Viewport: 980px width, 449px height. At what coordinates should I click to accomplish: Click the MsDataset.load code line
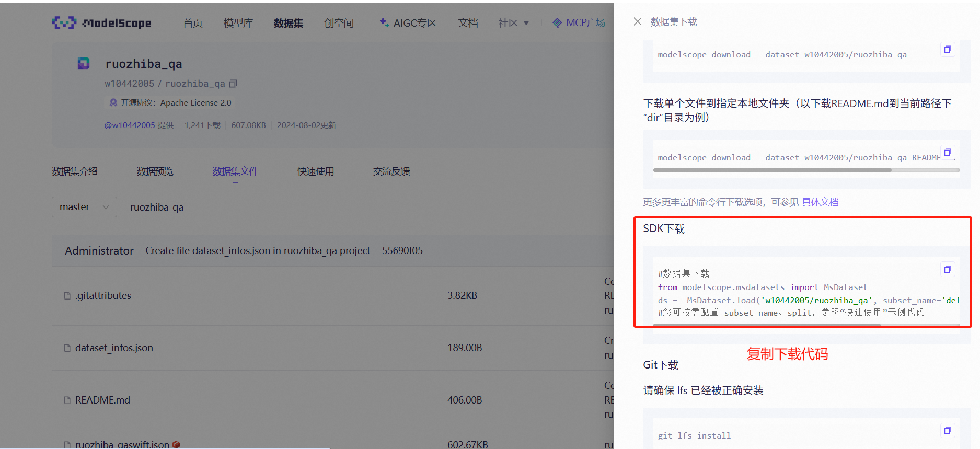(809, 301)
